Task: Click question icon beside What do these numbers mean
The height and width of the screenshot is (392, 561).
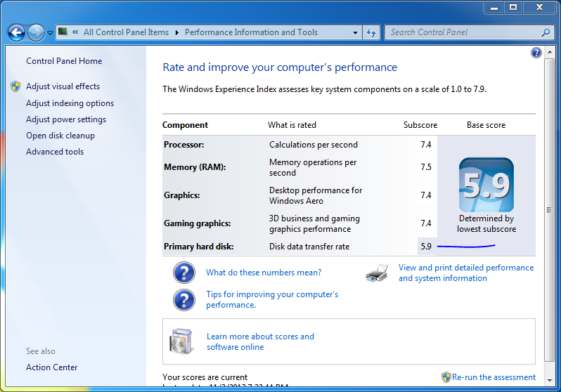Action: [x=184, y=273]
